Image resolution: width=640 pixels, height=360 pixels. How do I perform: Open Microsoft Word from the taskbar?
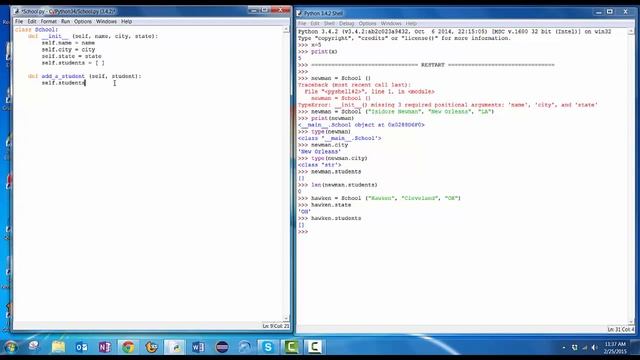pos(198,347)
